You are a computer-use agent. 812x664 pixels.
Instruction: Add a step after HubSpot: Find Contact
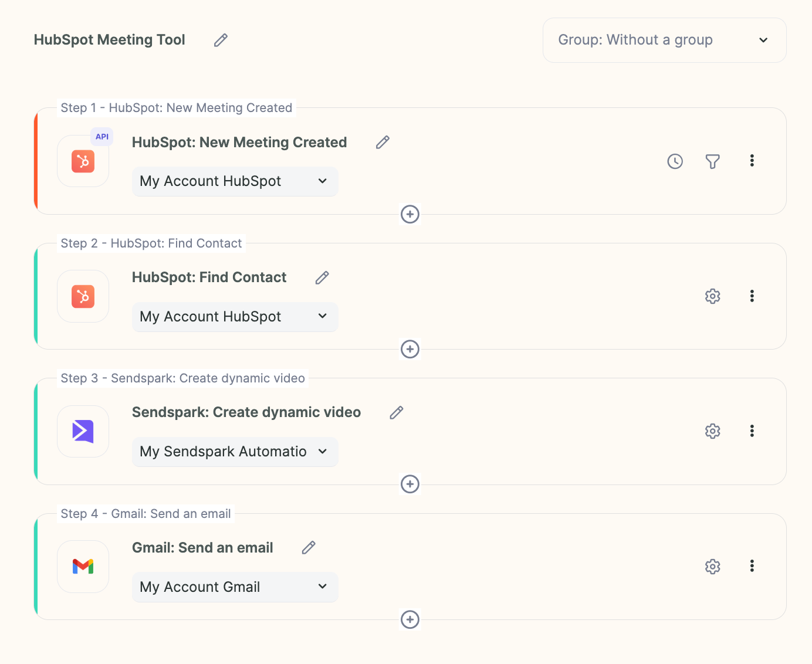coord(410,349)
